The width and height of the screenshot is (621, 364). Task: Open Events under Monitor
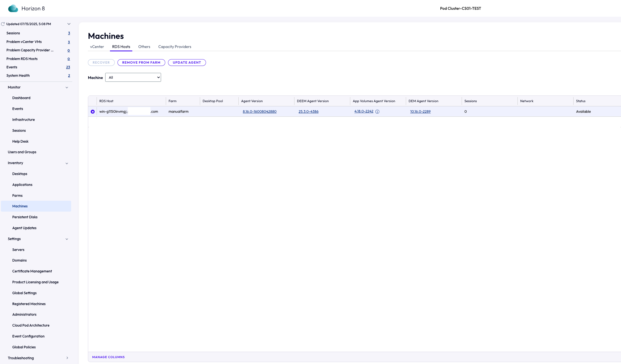(x=18, y=109)
